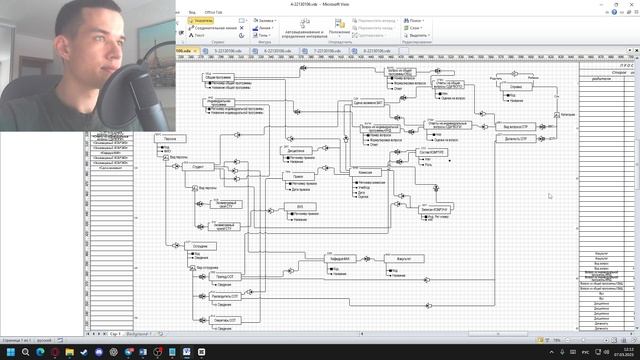Click fit page to window icon
The height and width of the screenshot is (360, 640).
[614, 340]
